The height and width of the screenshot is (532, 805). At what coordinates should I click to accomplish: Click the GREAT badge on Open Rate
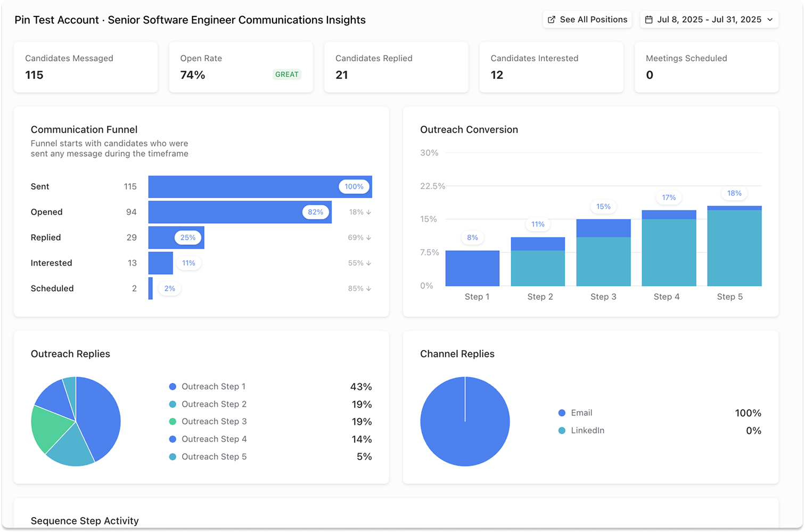click(x=286, y=75)
